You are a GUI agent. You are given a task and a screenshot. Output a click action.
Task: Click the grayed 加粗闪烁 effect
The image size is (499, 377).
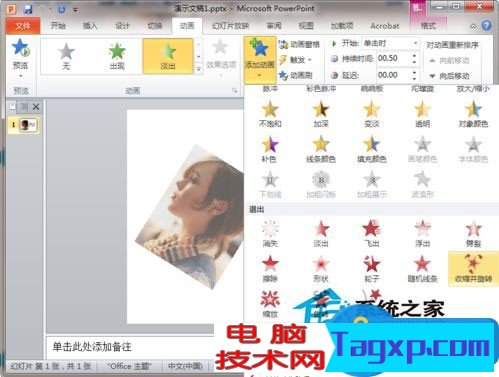pyautogui.click(x=321, y=184)
